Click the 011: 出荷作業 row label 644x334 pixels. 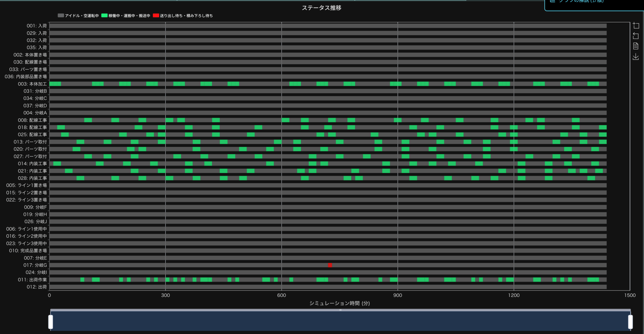[32, 280]
